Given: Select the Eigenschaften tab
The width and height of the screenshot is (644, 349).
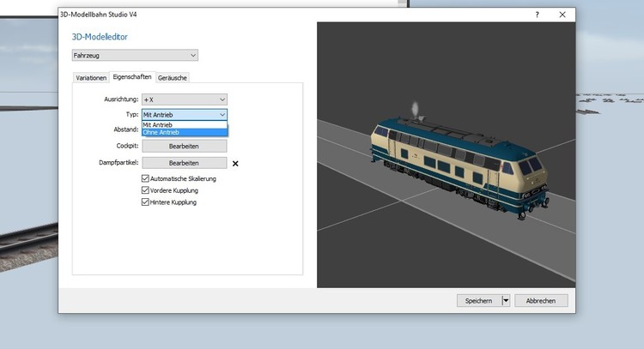Looking at the screenshot, I should point(132,77).
